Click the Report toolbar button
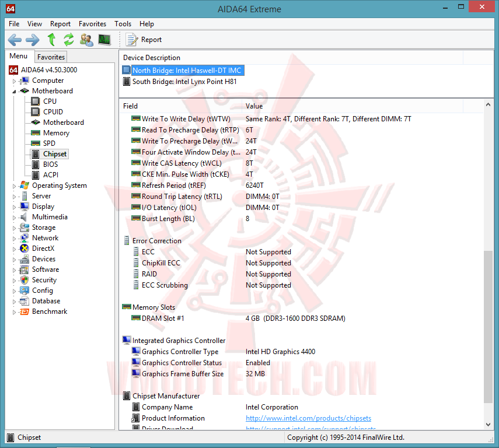 tap(144, 40)
